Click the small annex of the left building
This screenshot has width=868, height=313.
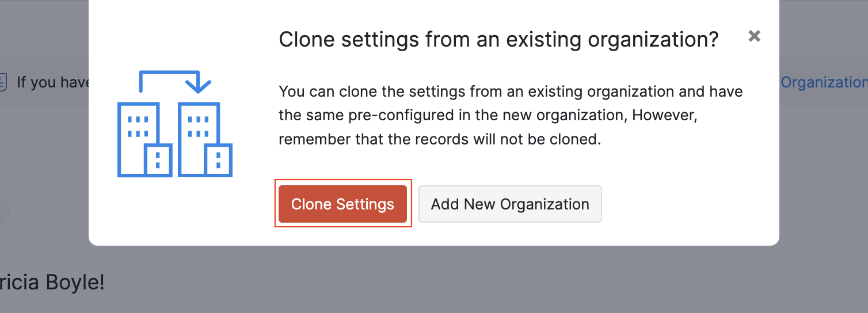click(158, 161)
